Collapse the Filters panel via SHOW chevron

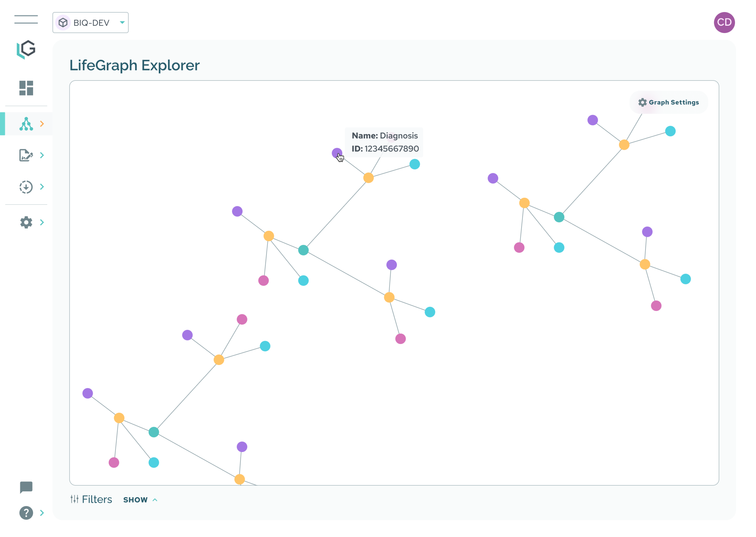coord(140,500)
